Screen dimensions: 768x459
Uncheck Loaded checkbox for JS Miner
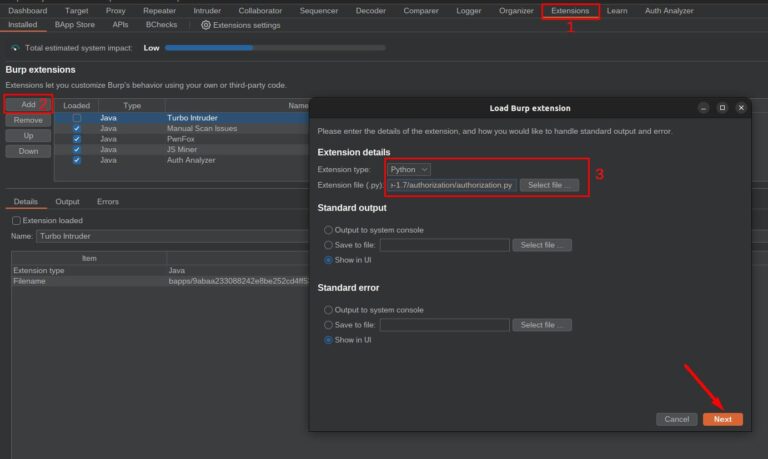pos(77,149)
